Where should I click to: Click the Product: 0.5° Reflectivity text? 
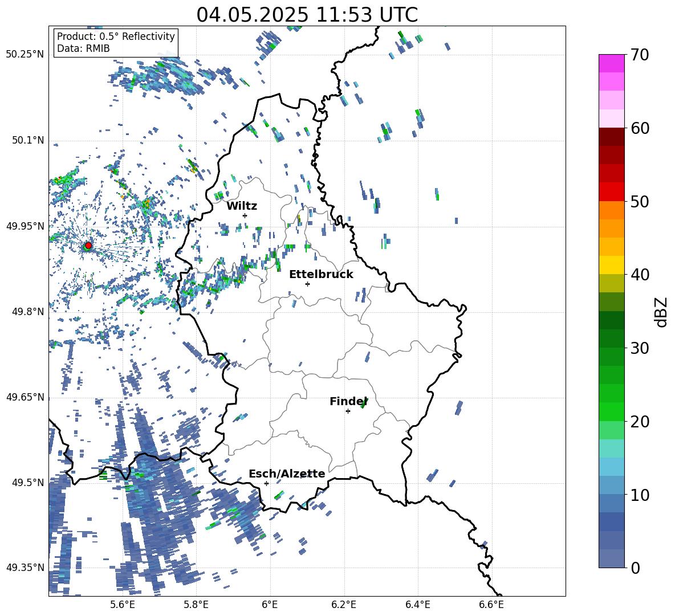tap(116, 36)
